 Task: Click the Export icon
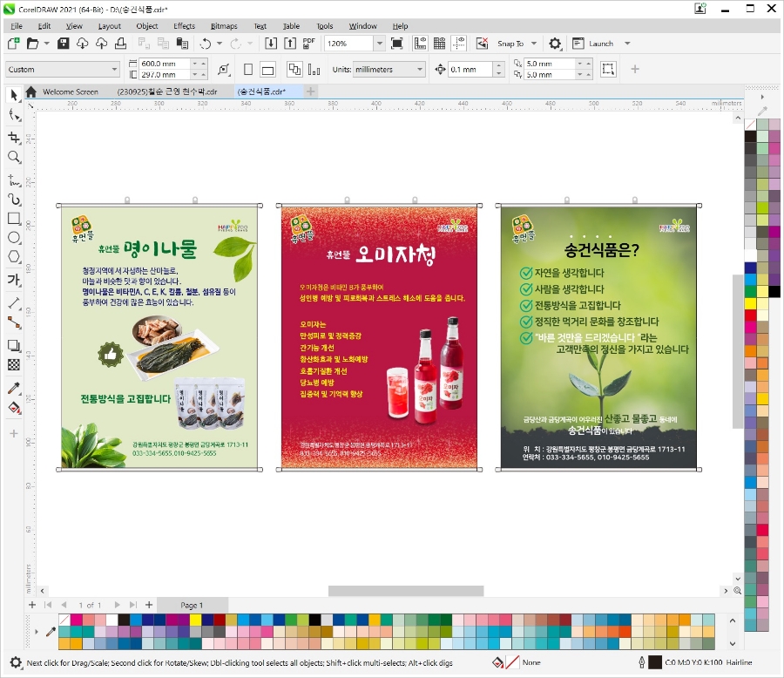(x=290, y=44)
